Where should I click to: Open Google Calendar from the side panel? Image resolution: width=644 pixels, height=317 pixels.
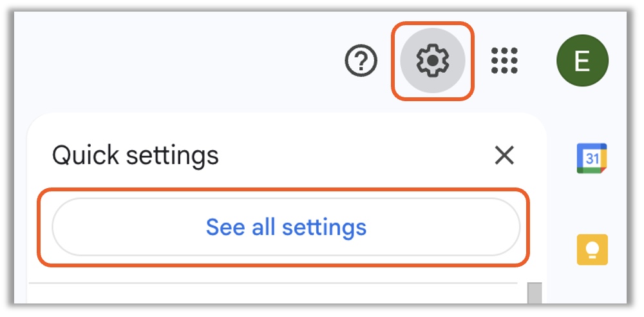[x=592, y=158]
